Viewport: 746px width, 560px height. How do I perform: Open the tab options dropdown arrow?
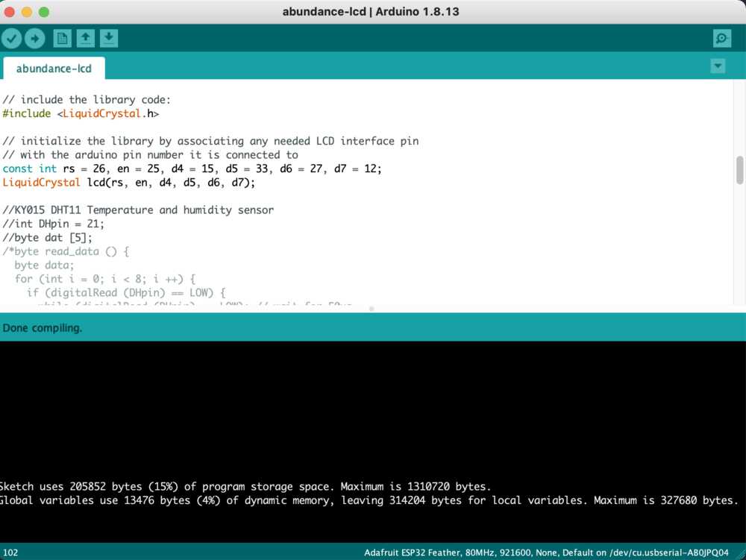tap(718, 66)
